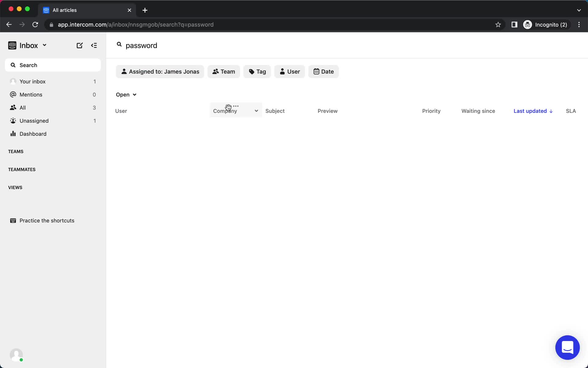Click the Dashboard chart icon

click(x=13, y=133)
